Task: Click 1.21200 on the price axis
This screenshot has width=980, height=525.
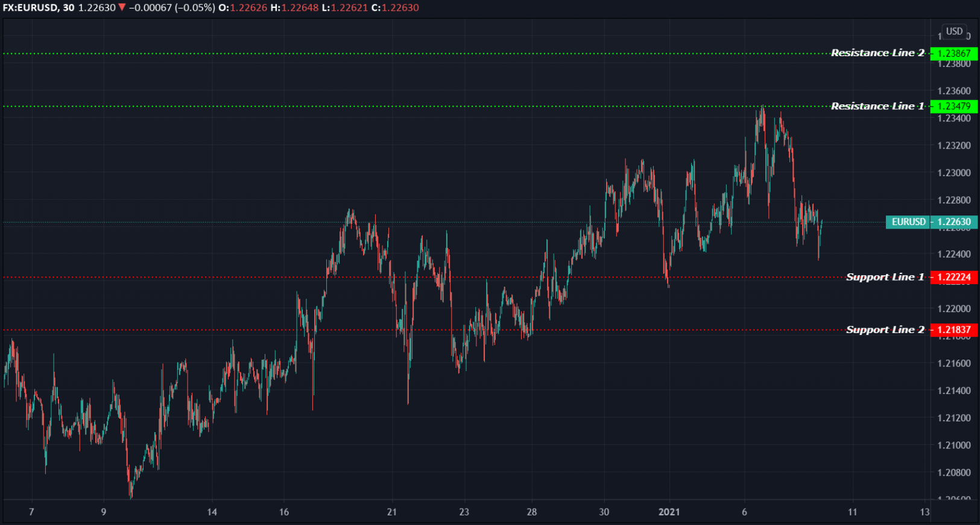Action: click(954, 418)
